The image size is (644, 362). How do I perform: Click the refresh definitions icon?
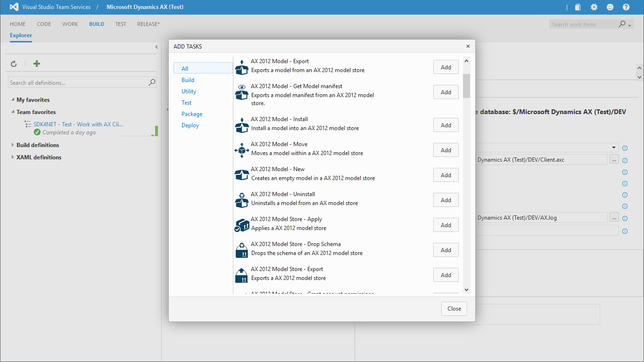[14, 64]
